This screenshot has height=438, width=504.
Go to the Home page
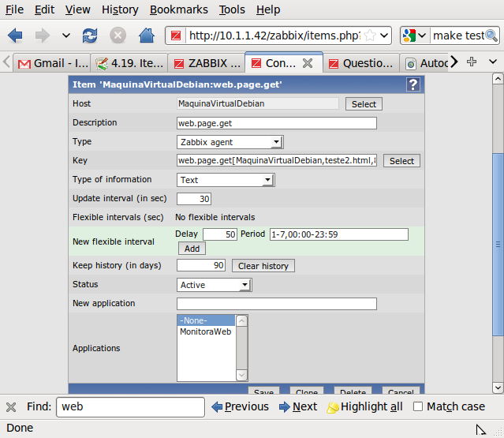pyautogui.click(x=147, y=36)
